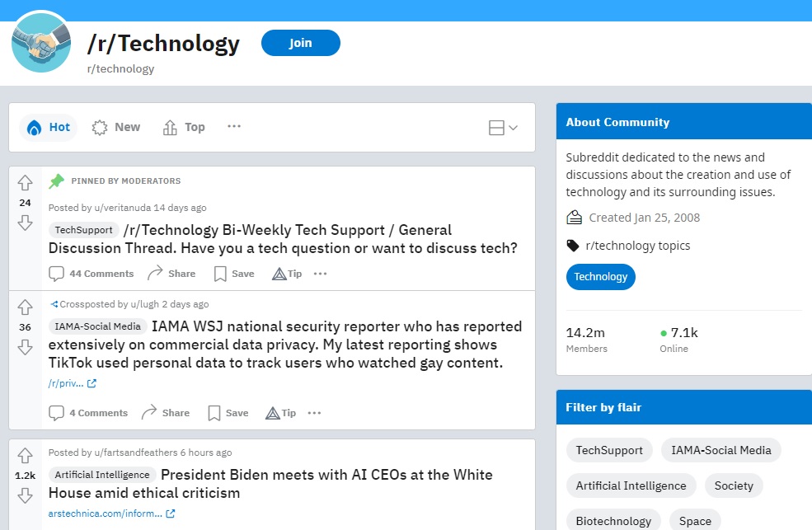Open more options on the TikTok post
This screenshot has height=530, width=812.
coord(314,412)
